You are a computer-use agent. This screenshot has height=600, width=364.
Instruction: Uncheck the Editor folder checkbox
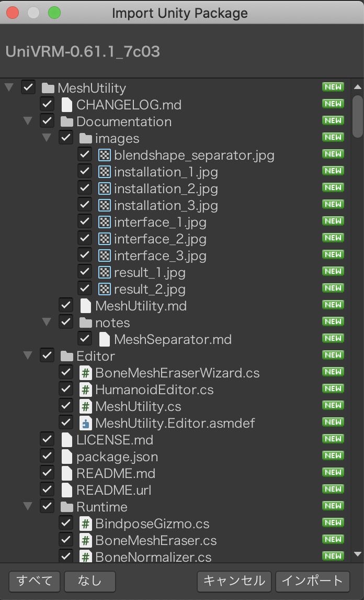coord(47,355)
